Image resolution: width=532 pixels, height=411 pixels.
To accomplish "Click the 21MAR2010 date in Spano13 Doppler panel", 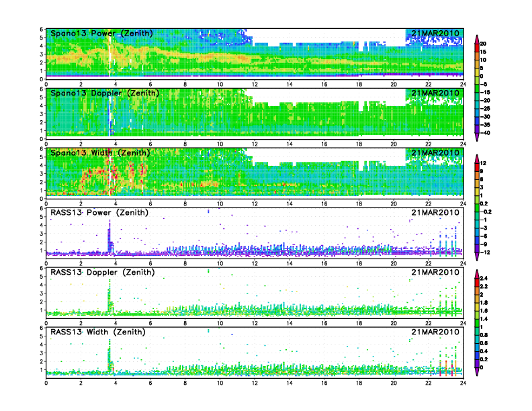I will pyautogui.click(x=435, y=93).
